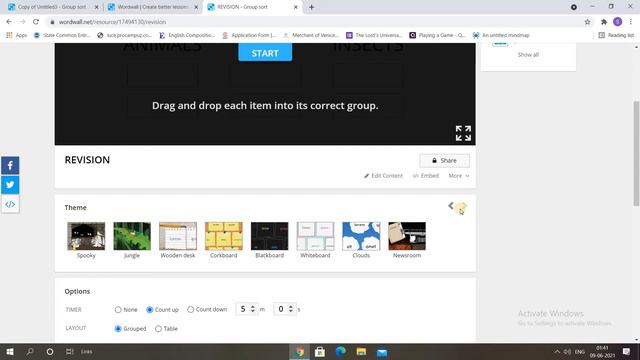Switch to Wordwall Create better lessons tab
Screen dimensions: 640x360
152,7
